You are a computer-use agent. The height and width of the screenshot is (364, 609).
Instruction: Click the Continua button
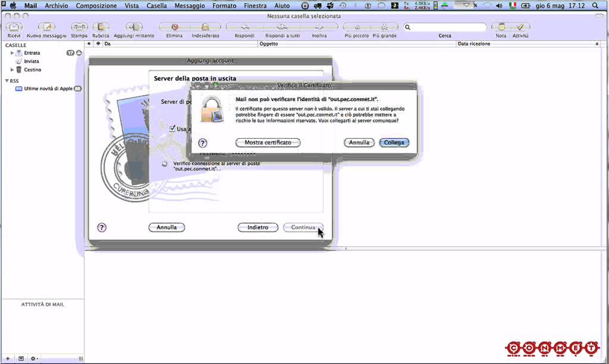click(x=303, y=227)
